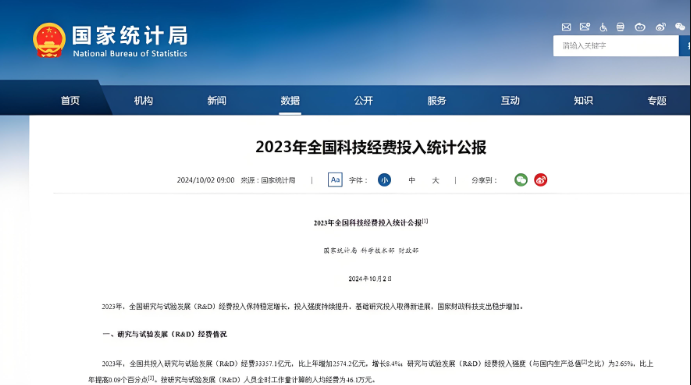Open the Weibo icon in header
Image resolution: width=691 pixels, height=385 pixels.
[x=660, y=27]
